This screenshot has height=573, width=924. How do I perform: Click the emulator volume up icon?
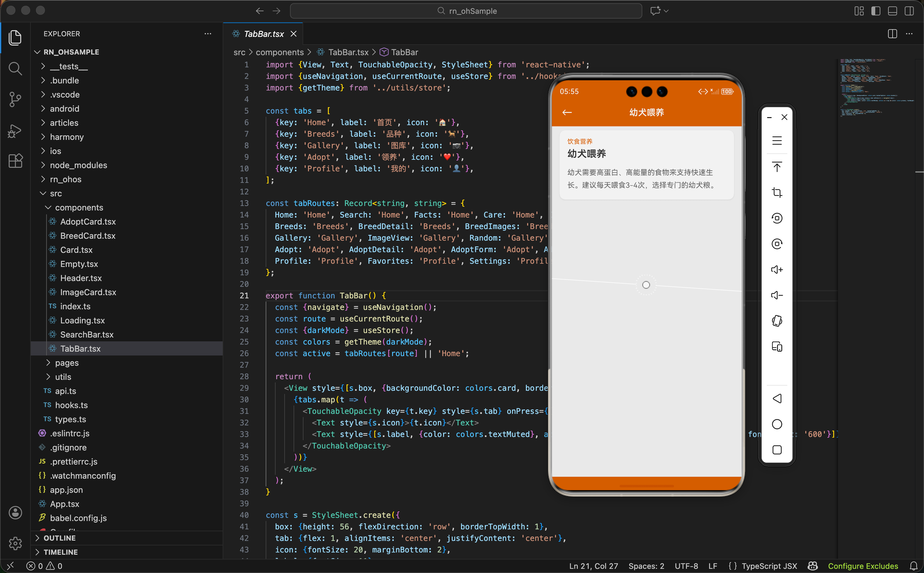click(776, 269)
